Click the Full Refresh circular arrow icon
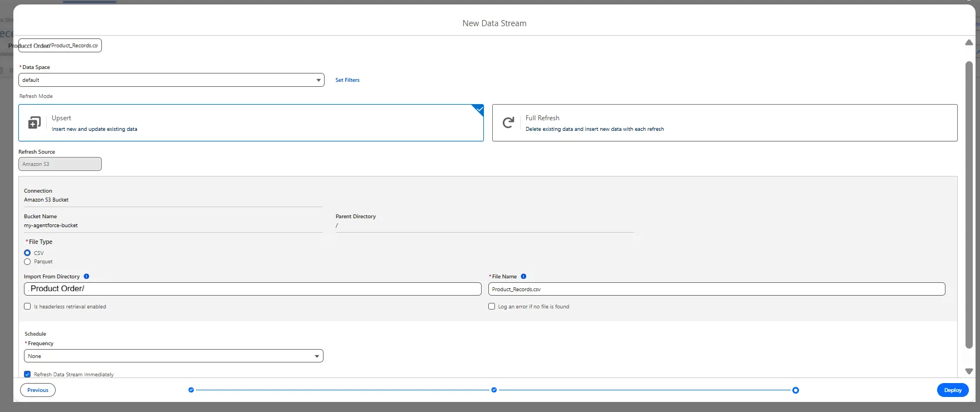Screen dimensions: 980x412 (x=508, y=122)
